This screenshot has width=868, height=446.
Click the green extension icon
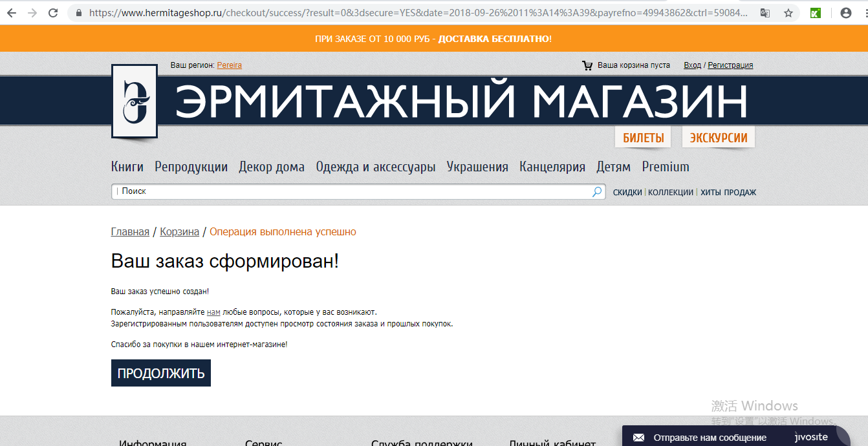coord(816,13)
